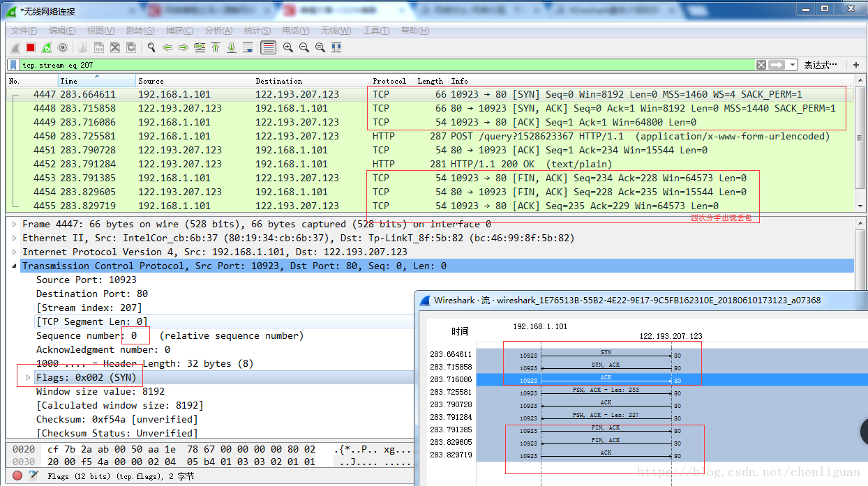Click the close capture file icon
Screen dimensions: 868x486
pyautogui.click(x=115, y=47)
